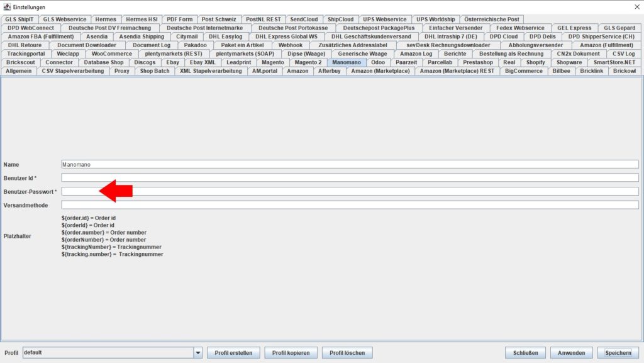Screen dimensions: 644x363
Task: Open the Dipse (Waage) tab
Action: point(306,54)
